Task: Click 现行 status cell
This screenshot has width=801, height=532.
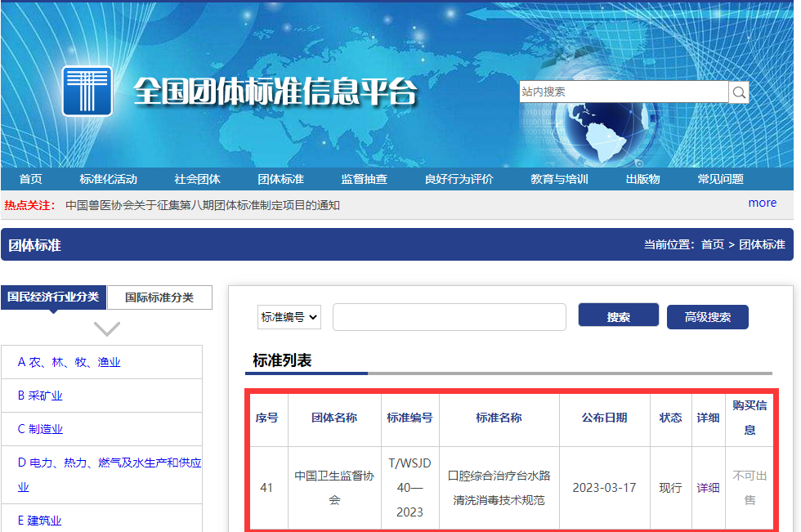Action: click(670, 488)
